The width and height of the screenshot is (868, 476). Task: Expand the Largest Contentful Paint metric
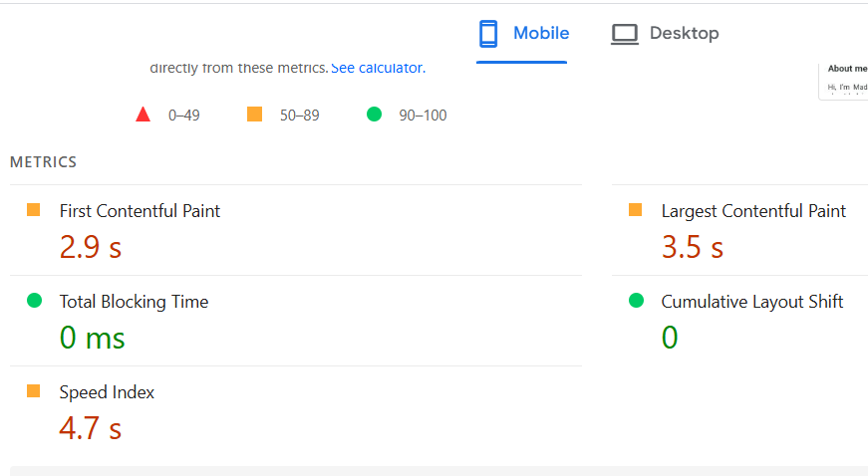[753, 211]
